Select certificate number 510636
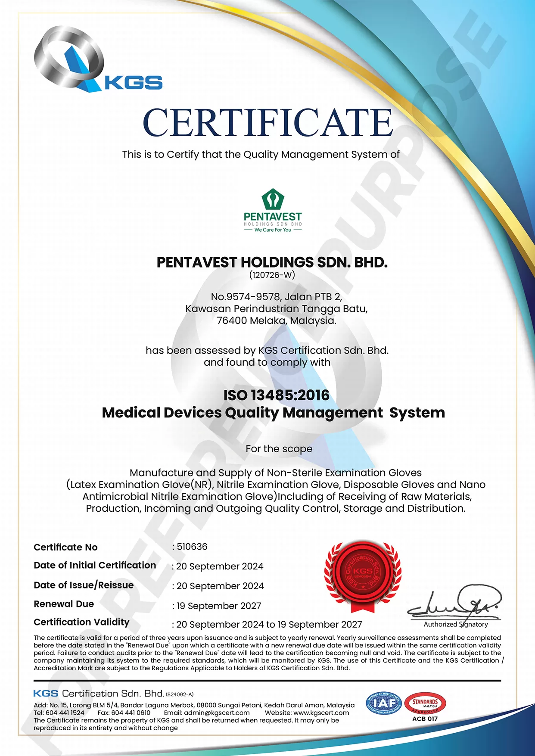535x756 pixels. coord(192,547)
